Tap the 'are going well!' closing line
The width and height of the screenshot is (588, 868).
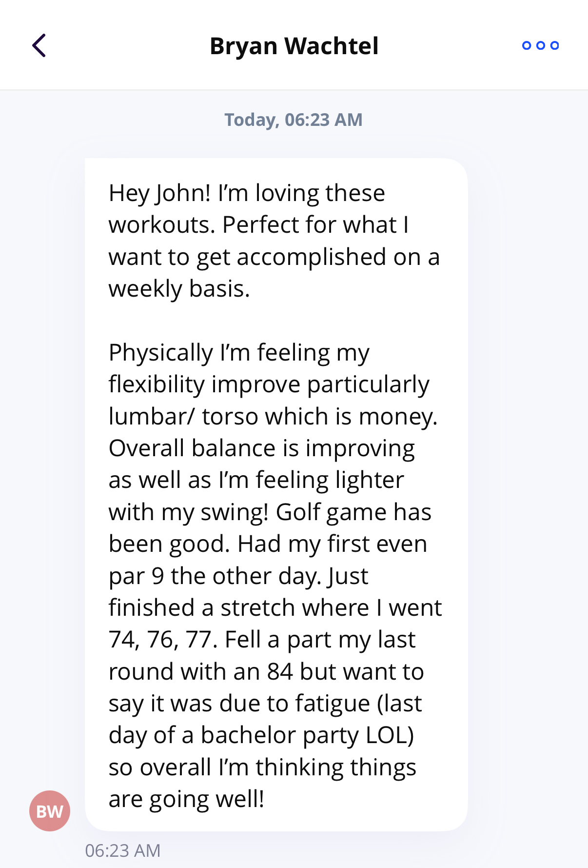tap(186, 800)
